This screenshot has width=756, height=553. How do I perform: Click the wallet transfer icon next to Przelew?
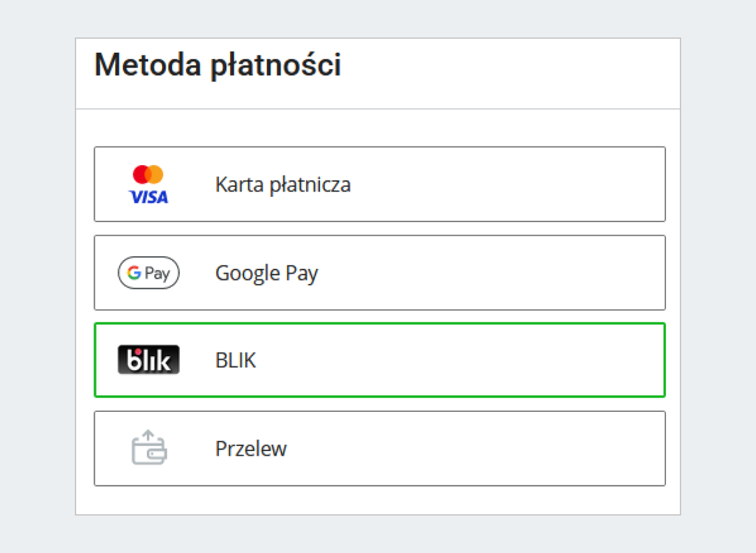click(149, 448)
